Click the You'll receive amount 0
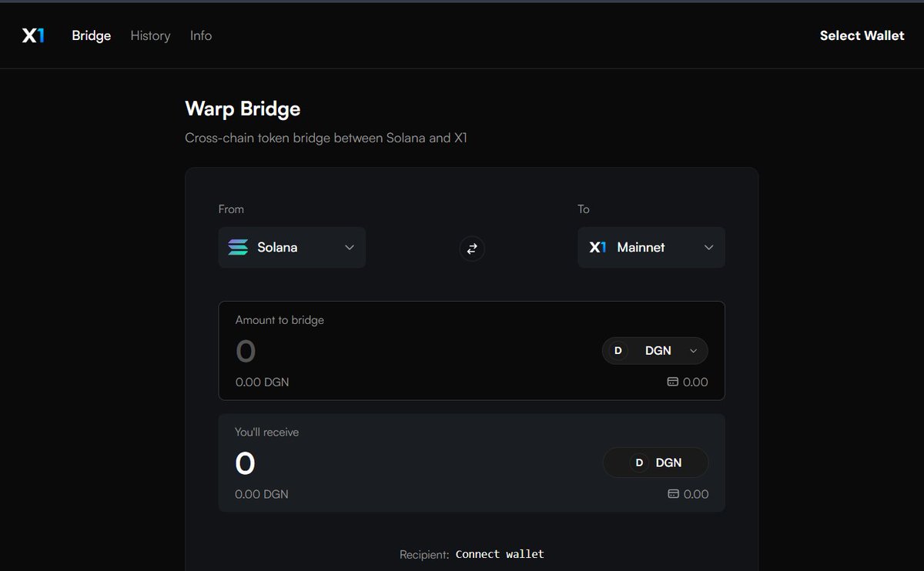Screen dimensions: 924x571 [x=245, y=463]
